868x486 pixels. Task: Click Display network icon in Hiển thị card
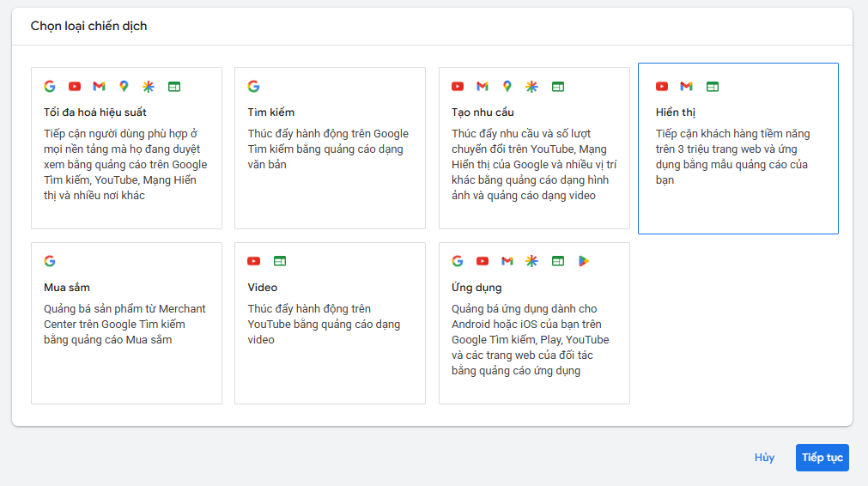(713, 87)
